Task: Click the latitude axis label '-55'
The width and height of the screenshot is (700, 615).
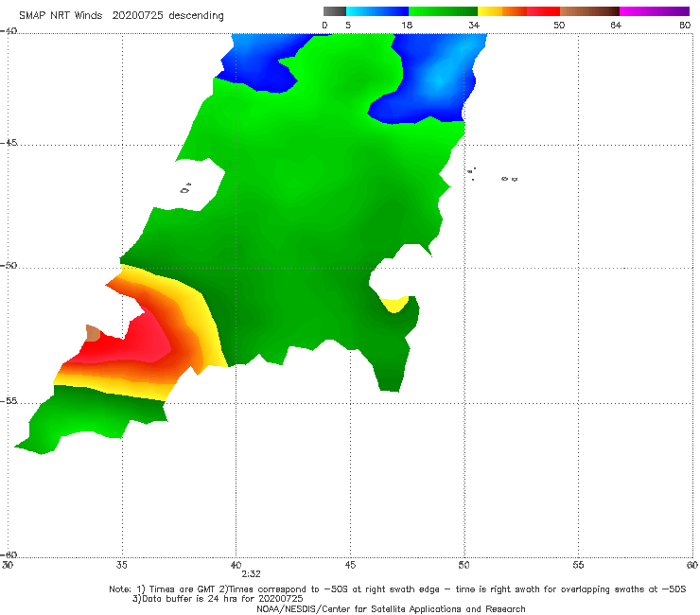Action: click(9, 400)
